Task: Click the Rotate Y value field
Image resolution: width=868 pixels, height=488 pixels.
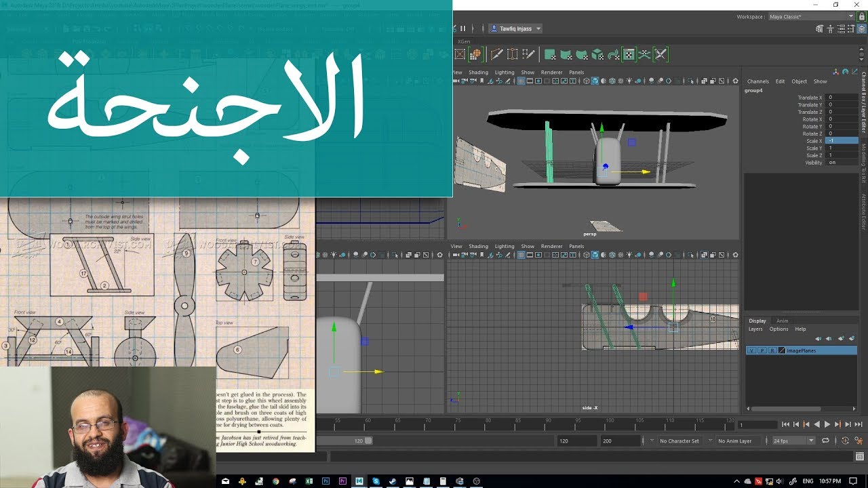Action: click(842, 127)
